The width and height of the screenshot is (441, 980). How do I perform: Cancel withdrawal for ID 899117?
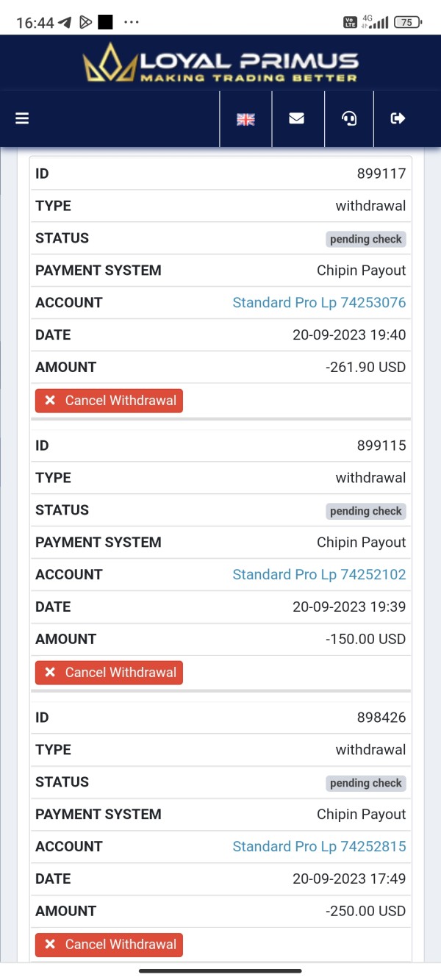[x=109, y=401]
